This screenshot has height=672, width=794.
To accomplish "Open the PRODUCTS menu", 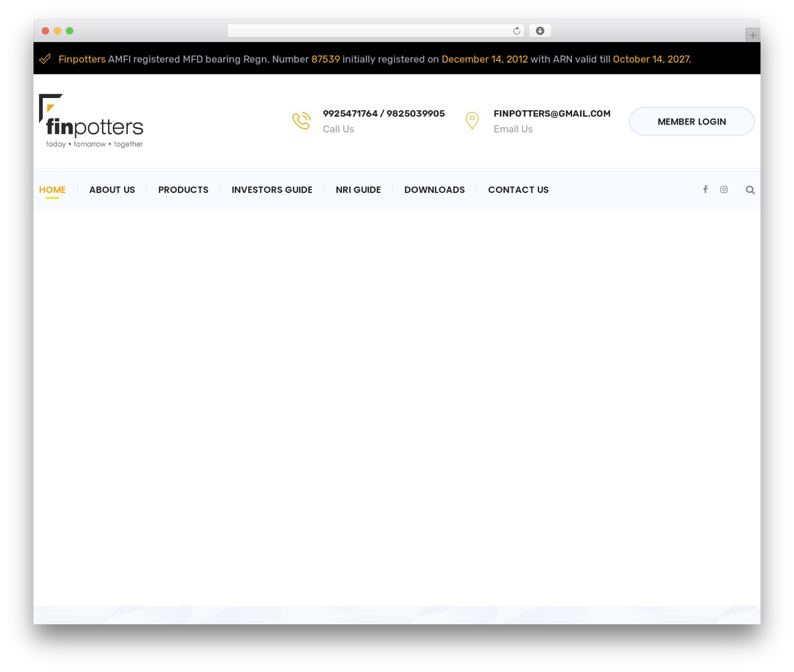I will pos(183,190).
